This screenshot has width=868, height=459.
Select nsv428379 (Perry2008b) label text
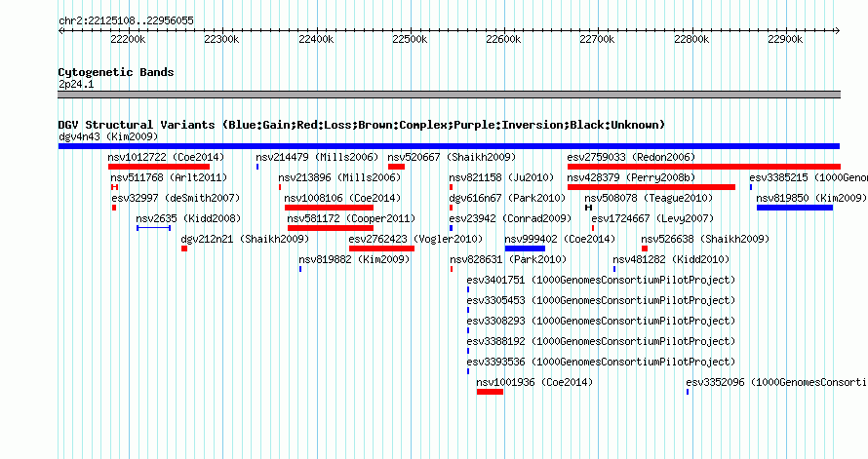pyautogui.click(x=631, y=177)
